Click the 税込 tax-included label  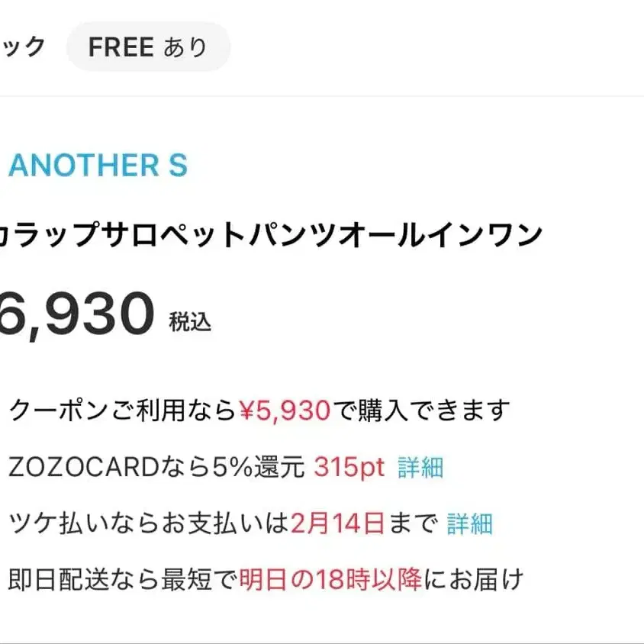pos(190,323)
